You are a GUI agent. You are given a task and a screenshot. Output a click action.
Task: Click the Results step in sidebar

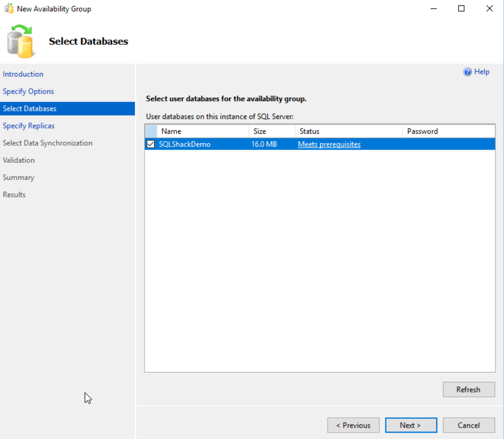click(14, 194)
